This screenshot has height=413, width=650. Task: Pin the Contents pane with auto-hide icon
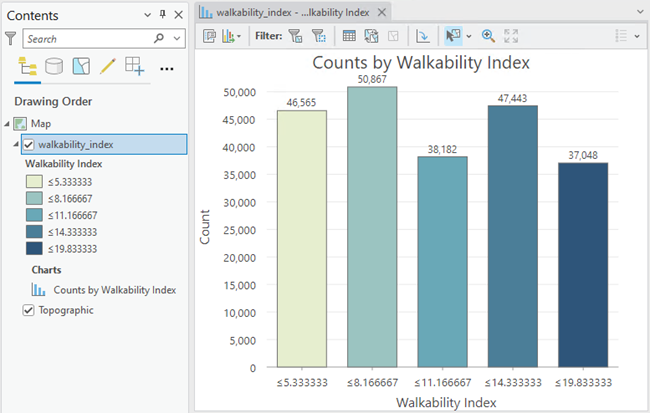163,16
